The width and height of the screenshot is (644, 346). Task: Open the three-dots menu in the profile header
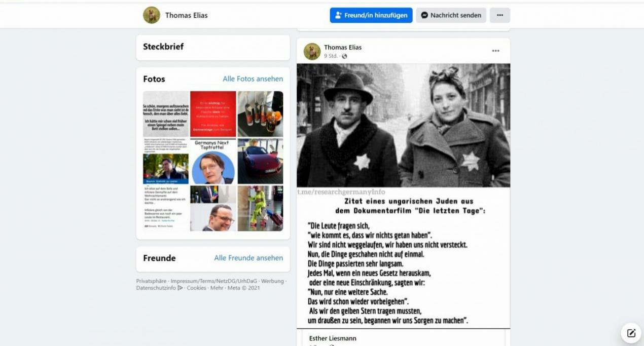(x=499, y=15)
